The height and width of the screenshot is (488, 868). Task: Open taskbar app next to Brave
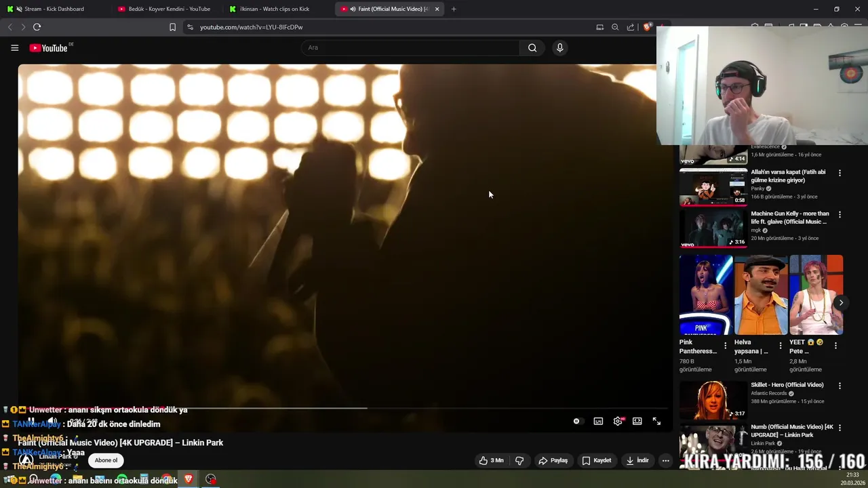click(211, 479)
